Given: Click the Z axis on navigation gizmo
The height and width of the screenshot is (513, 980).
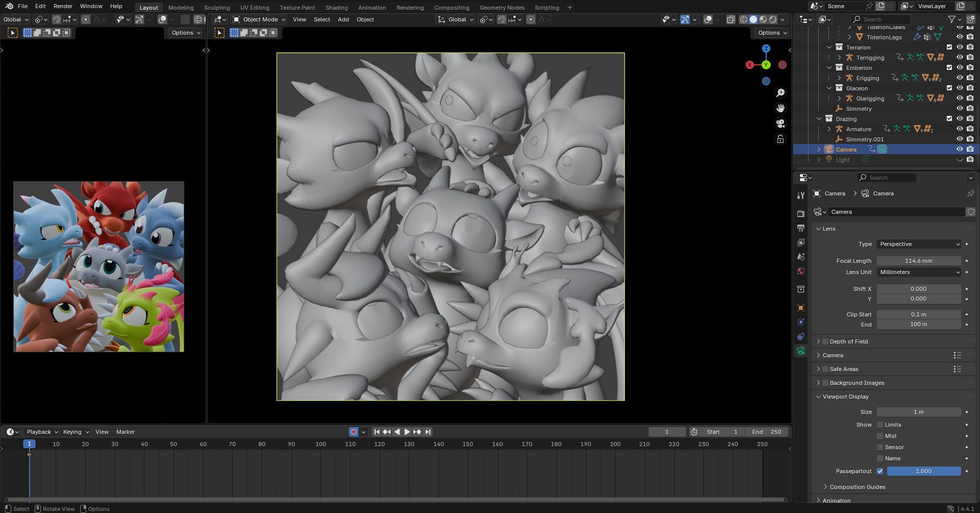Looking at the screenshot, I should [x=766, y=48].
